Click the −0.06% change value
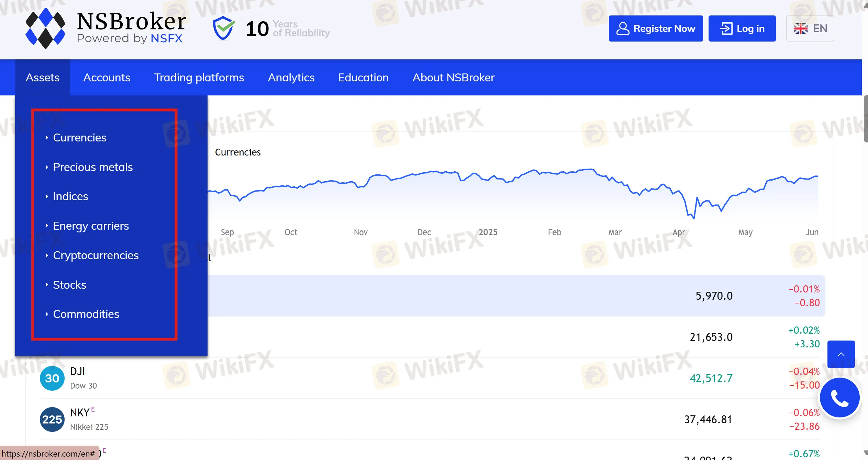The width and height of the screenshot is (868, 460). click(x=804, y=413)
